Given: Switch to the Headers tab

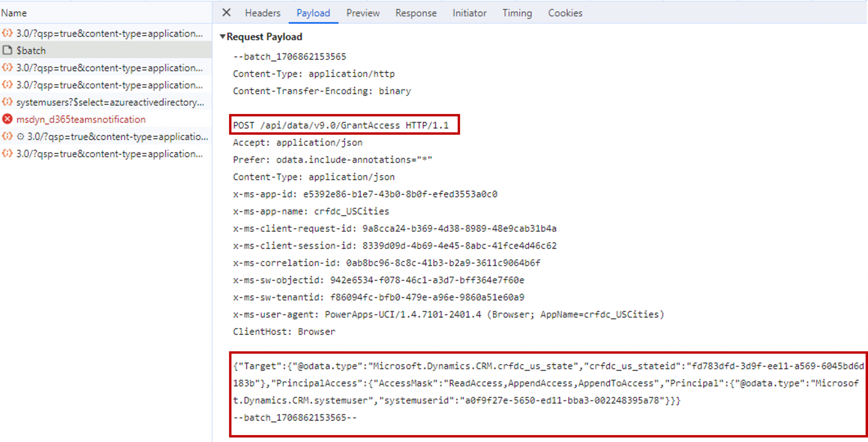Looking at the screenshot, I should coord(262,13).
